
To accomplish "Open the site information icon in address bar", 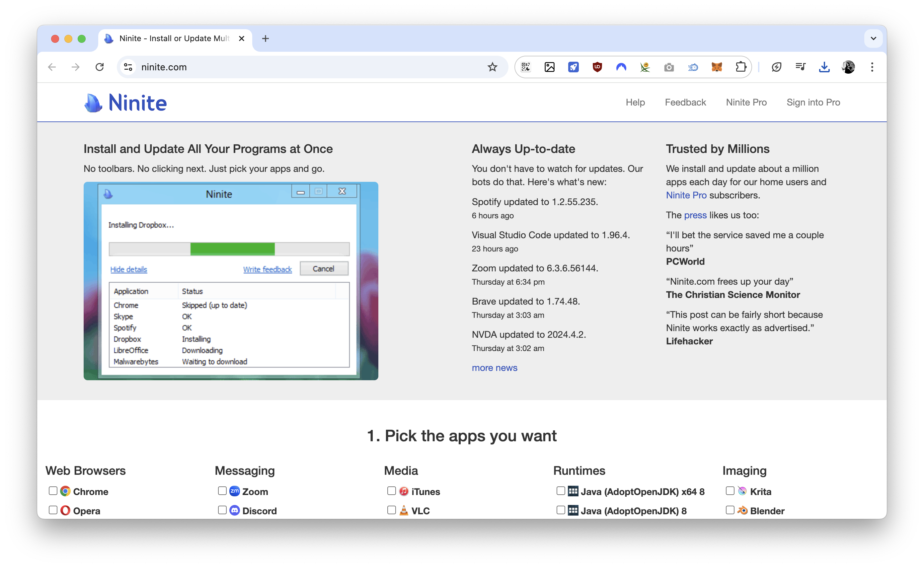I will coord(128,67).
